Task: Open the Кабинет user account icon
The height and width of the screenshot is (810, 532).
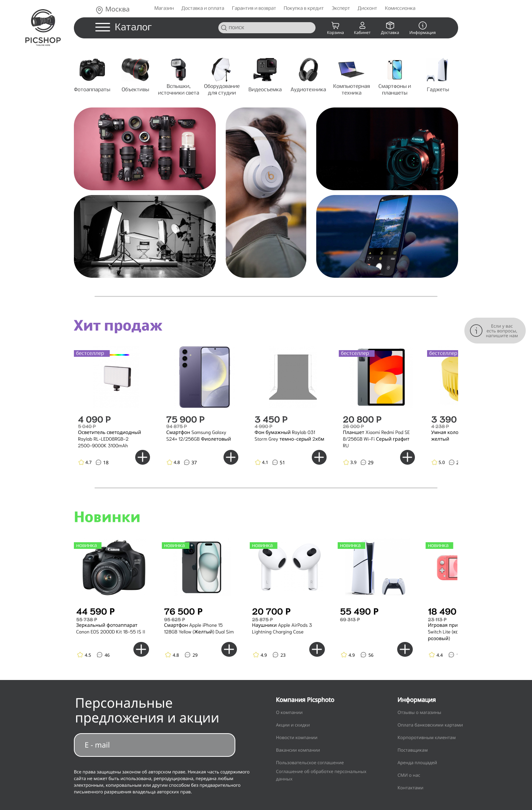Action: 362,28
